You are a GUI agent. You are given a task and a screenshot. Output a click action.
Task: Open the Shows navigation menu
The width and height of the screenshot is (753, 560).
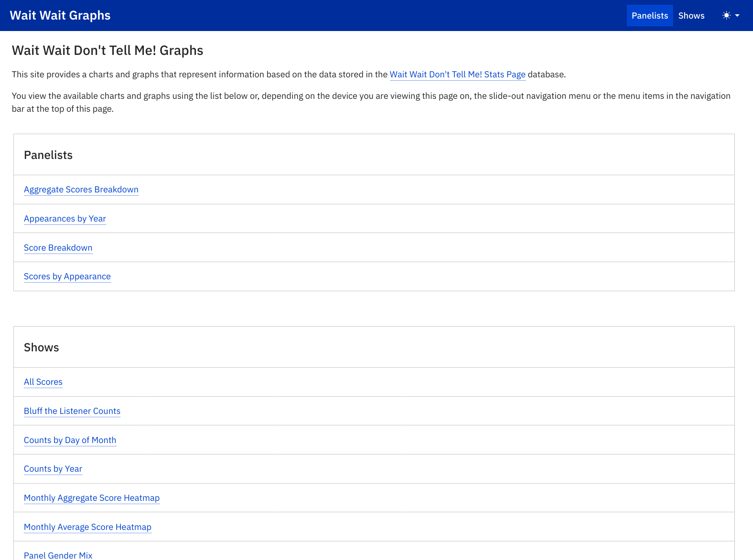691,16
